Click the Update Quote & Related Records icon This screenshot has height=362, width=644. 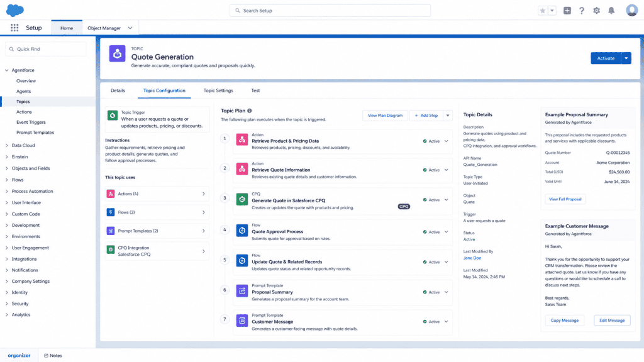242,261
